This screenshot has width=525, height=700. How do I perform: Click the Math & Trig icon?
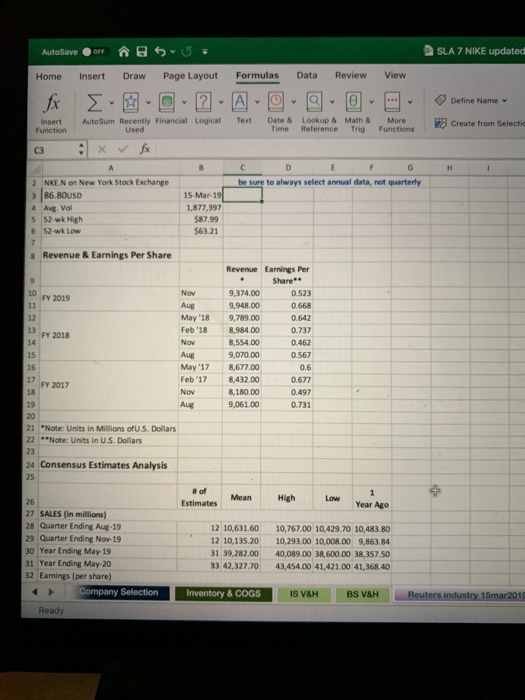354,101
